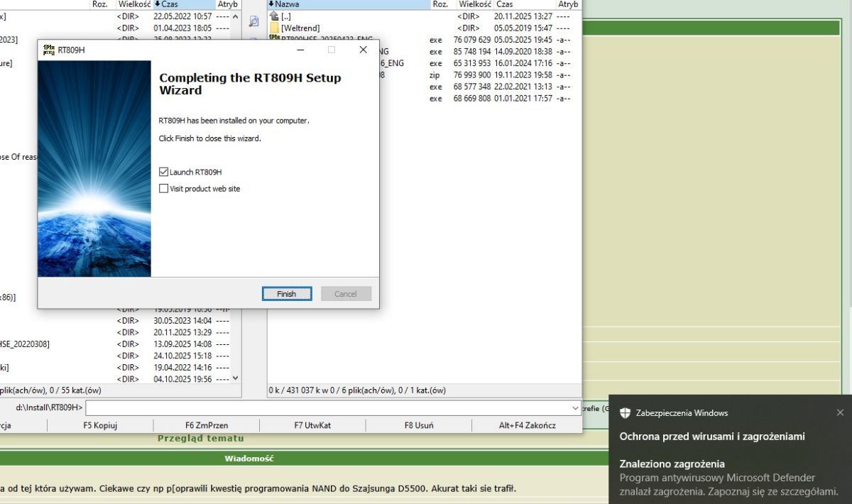Screen dimensions: 852x504
Task: Click into the d:\Install\RT809H> command line field
Action: (332, 408)
